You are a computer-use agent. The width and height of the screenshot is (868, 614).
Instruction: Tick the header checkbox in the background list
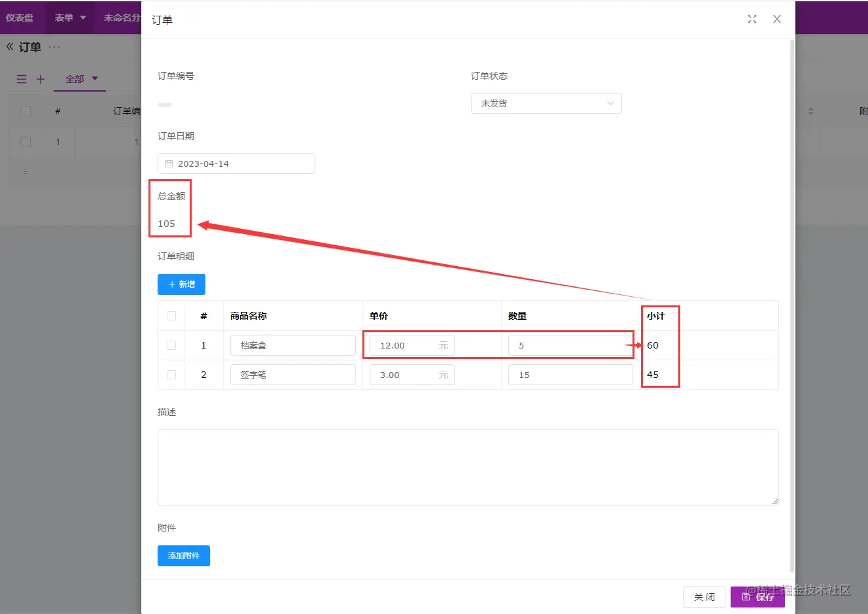click(x=26, y=111)
